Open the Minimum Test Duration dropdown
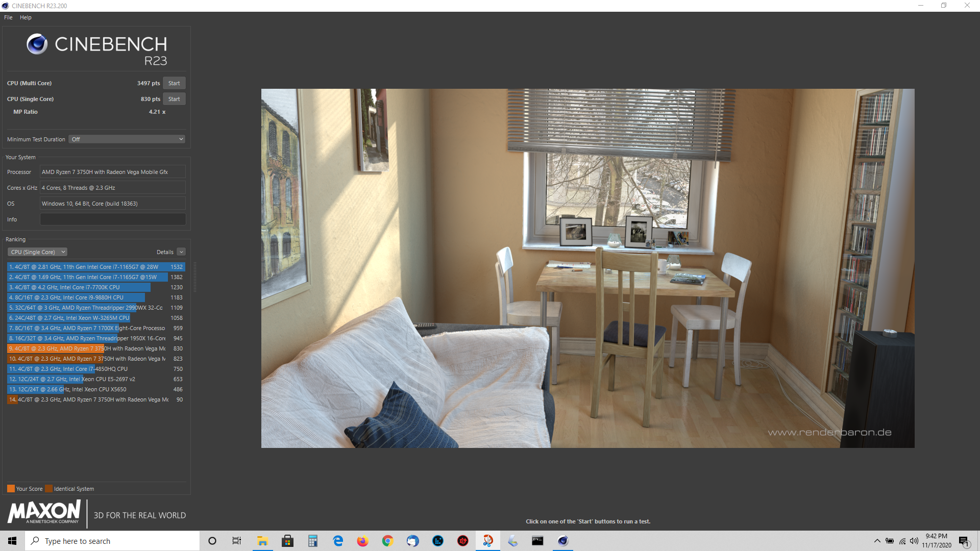The width and height of the screenshot is (980, 551). pos(127,139)
